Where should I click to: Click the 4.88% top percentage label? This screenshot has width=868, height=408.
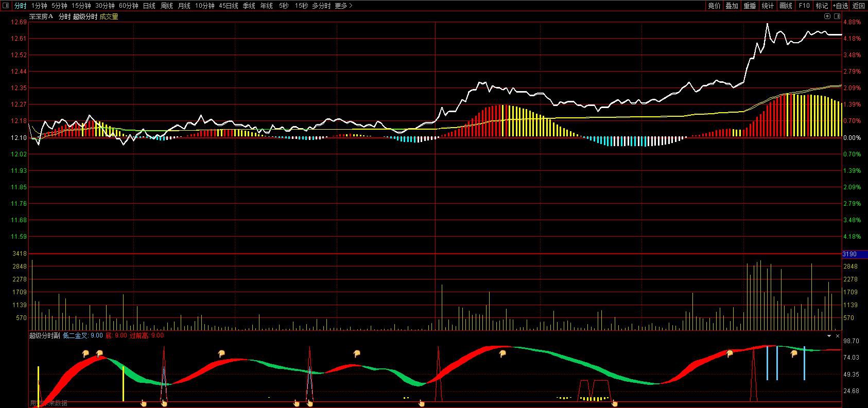852,22
